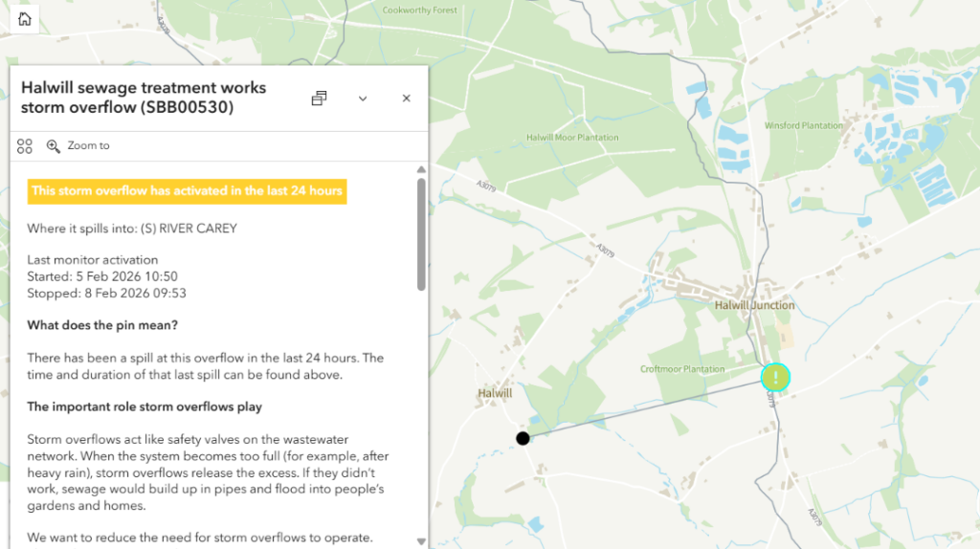The image size is (980, 549).
Task: Click the yellow activation alert banner
Action: pyautogui.click(x=187, y=190)
